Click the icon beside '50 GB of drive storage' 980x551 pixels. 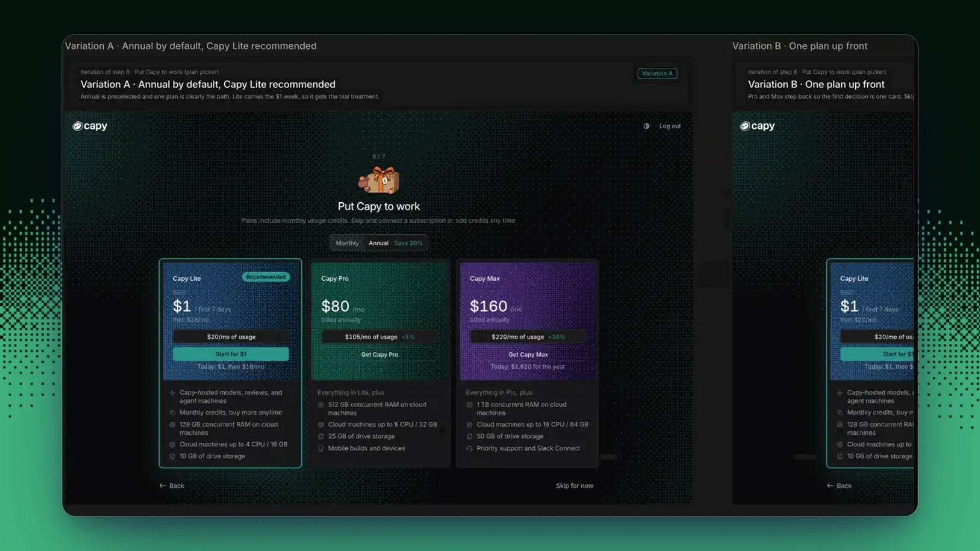tap(469, 436)
